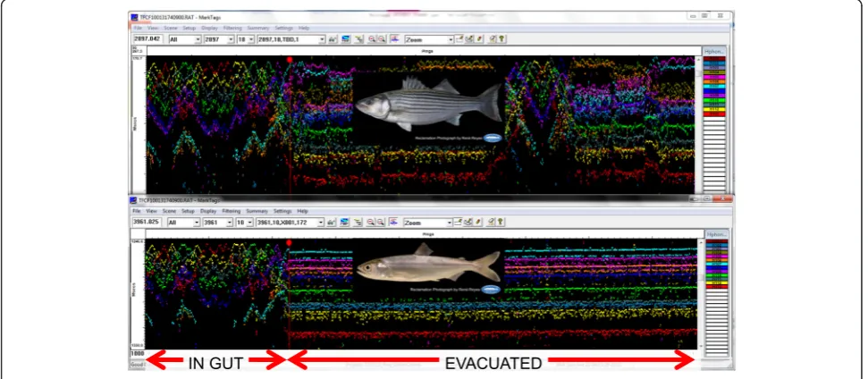This screenshot has height=379, width=868.
Task: Click the red marker dot on lower plot
Action: coord(289,242)
